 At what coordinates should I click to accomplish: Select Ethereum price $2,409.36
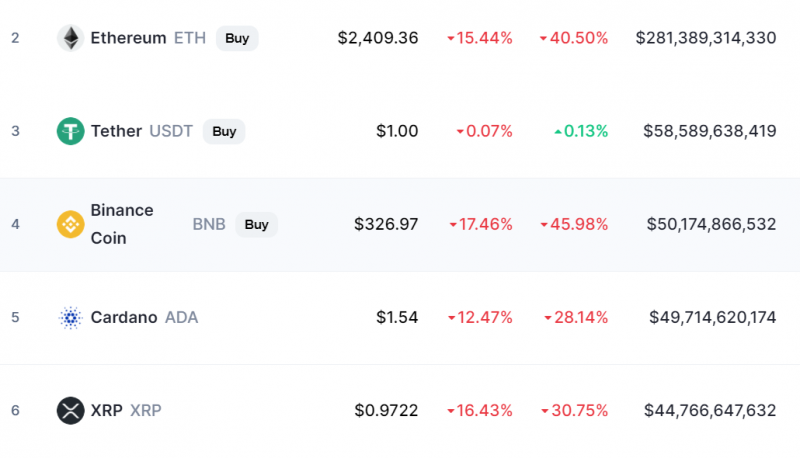pos(378,38)
